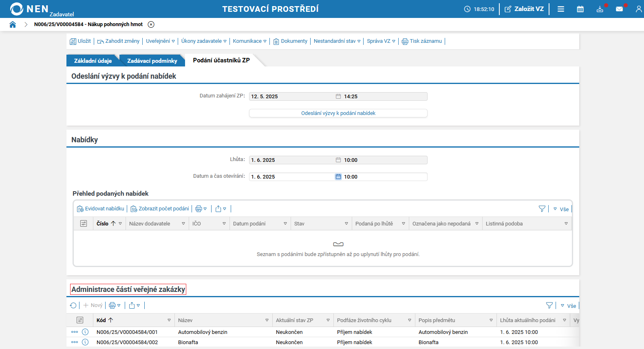The width and height of the screenshot is (644, 349).
Task: Click Nový in Administrace částí toolbar
Action: pos(93,305)
